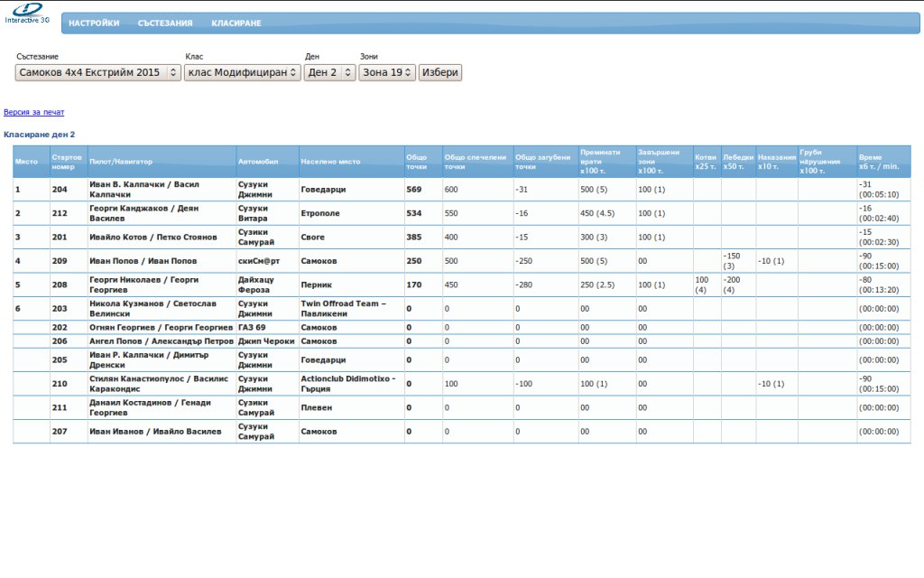Click the Общо точки column header
Screen dimensions: 924x578
(417, 162)
